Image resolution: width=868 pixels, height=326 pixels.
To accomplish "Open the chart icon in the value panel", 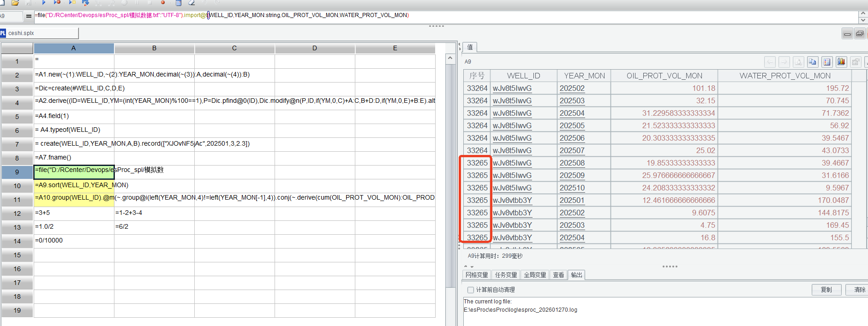I will pyautogui.click(x=841, y=62).
